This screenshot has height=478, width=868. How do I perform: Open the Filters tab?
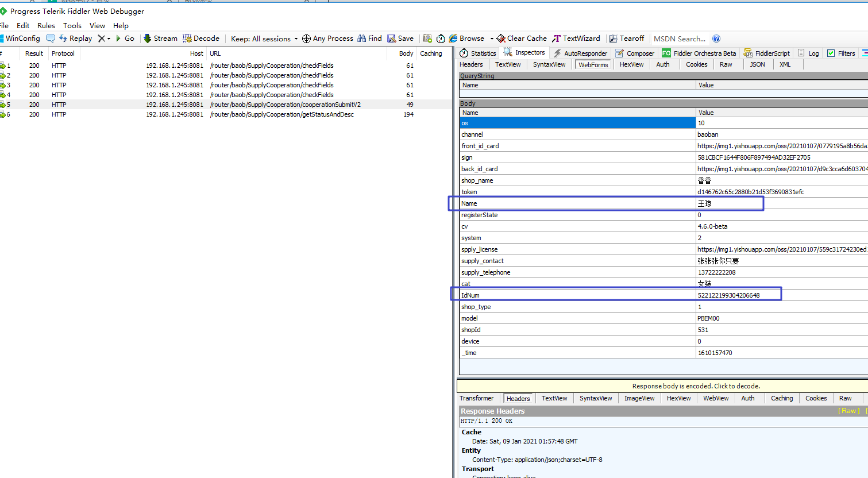tap(841, 53)
